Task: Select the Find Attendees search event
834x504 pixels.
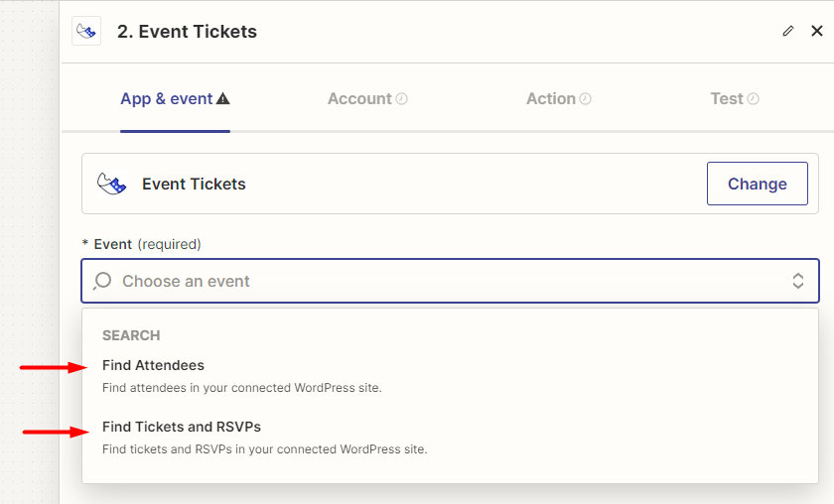Action: (x=153, y=365)
